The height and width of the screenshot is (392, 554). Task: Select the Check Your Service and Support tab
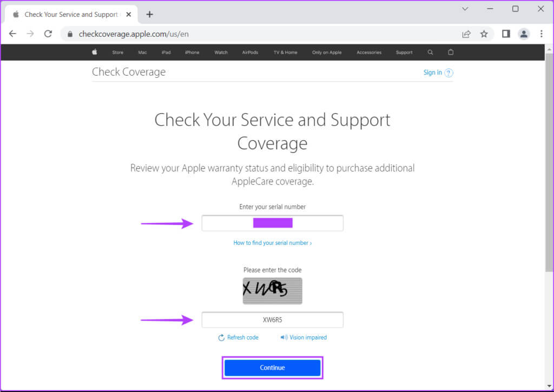click(x=71, y=15)
